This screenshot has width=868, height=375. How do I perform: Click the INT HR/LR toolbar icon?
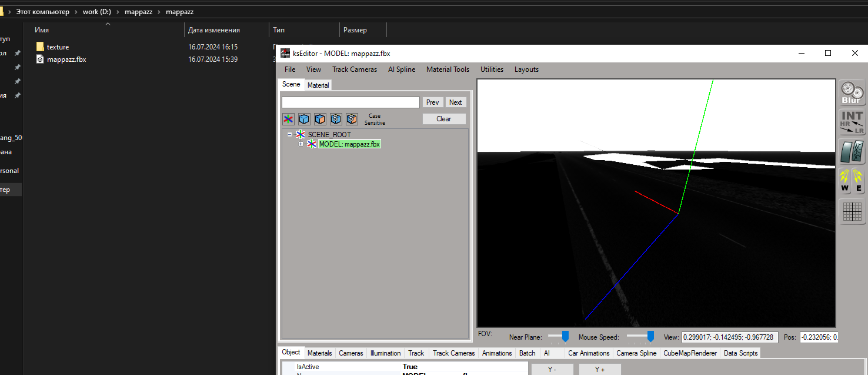(851, 122)
